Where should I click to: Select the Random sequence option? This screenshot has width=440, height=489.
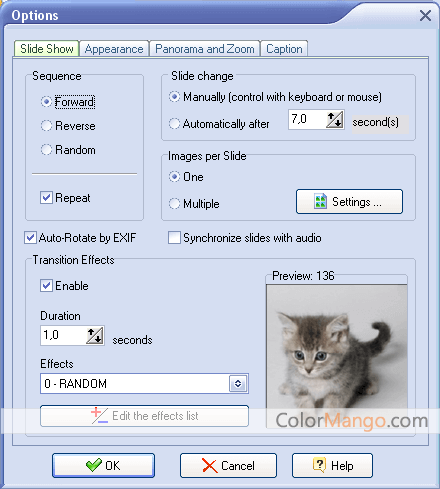47,150
